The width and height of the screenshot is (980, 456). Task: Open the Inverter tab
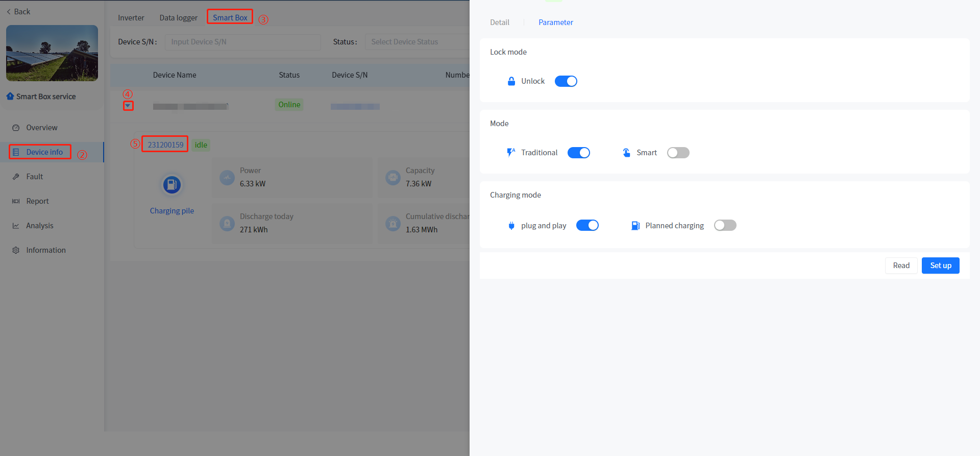(x=131, y=18)
